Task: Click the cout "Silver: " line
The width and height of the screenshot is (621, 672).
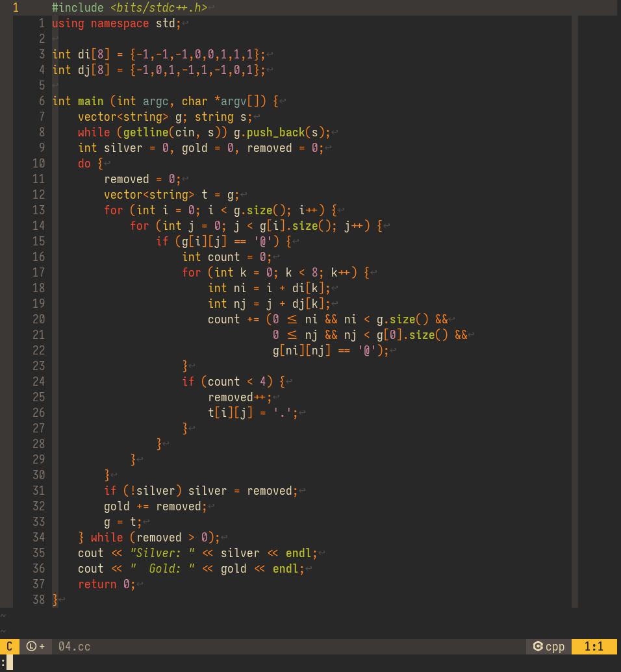Action: (x=197, y=553)
